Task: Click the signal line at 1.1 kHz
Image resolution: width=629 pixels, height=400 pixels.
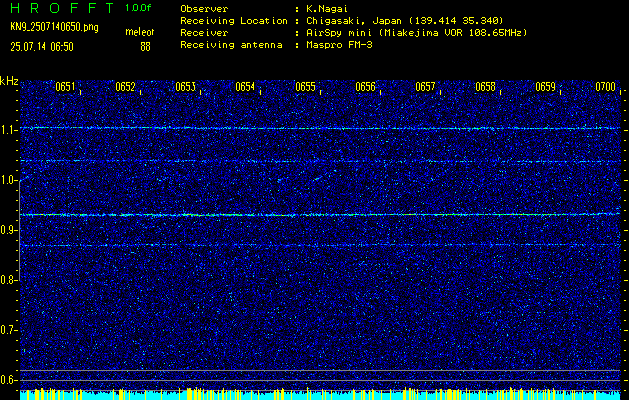Action: click(x=320, y=128)
